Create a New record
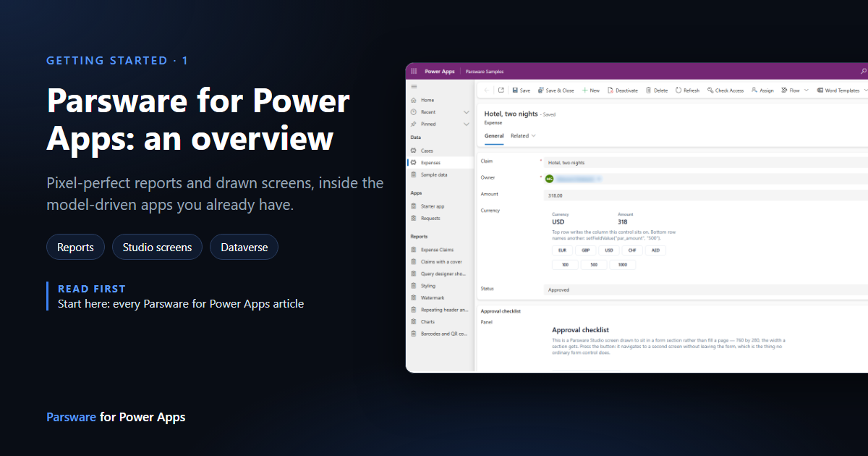This screenshot has width=868, height=456. (591, 90)
